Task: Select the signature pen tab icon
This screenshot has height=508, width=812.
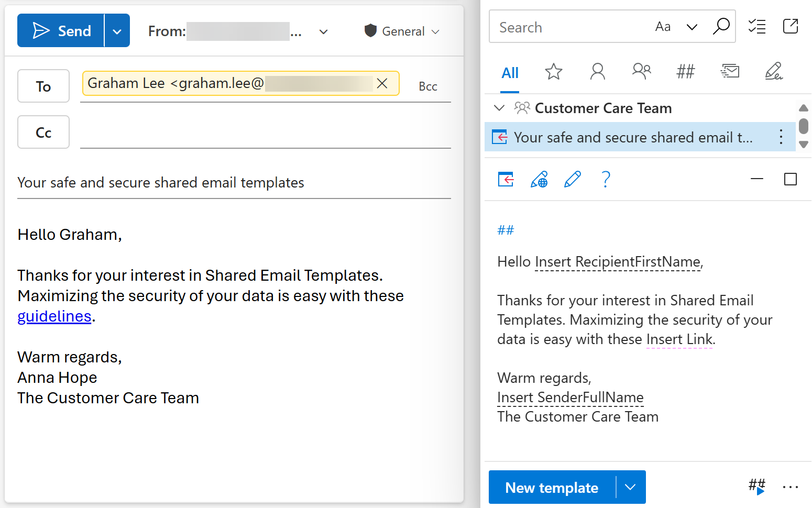Action: click(x=774, y=71)
